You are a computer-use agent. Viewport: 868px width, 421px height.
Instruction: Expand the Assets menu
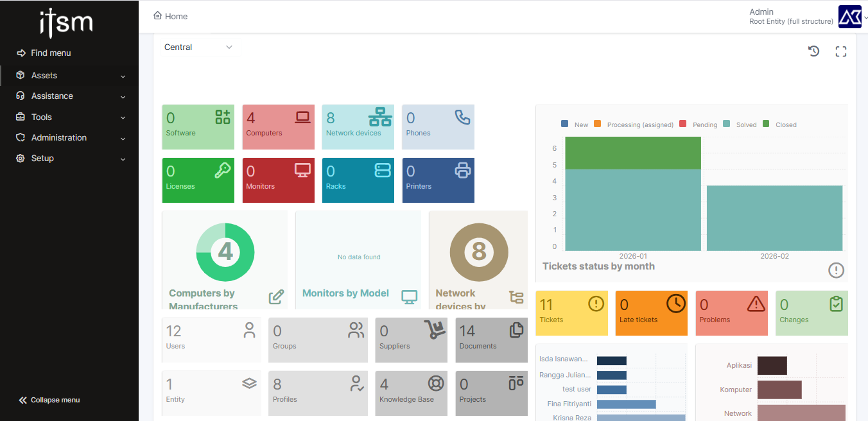[69, 76]
